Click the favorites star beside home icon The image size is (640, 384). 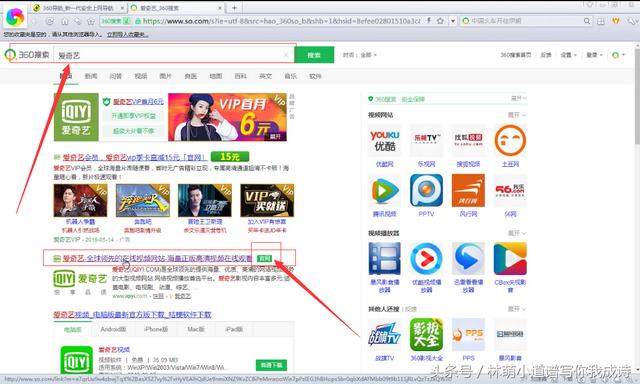91,21
